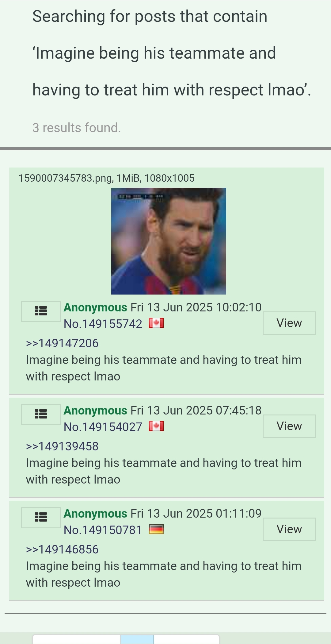Follow the quote link >>149147206
Viewport: 331px width, 644px height.
[x=62, y=343]
